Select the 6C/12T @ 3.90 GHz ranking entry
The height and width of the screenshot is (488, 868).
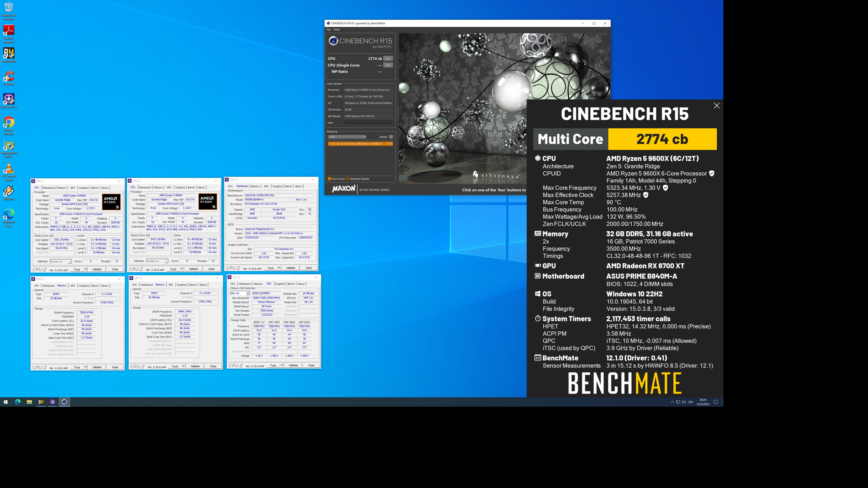pos(360,144)
